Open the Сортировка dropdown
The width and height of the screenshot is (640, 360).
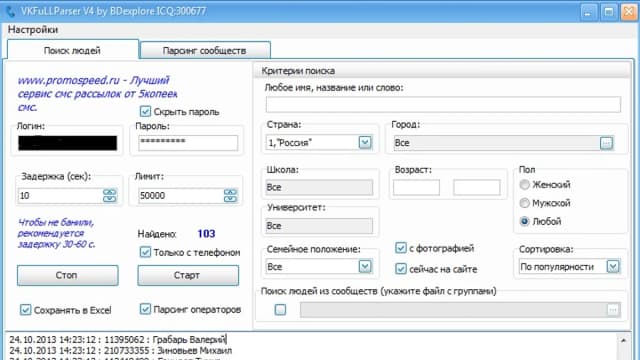coord(613,267)
